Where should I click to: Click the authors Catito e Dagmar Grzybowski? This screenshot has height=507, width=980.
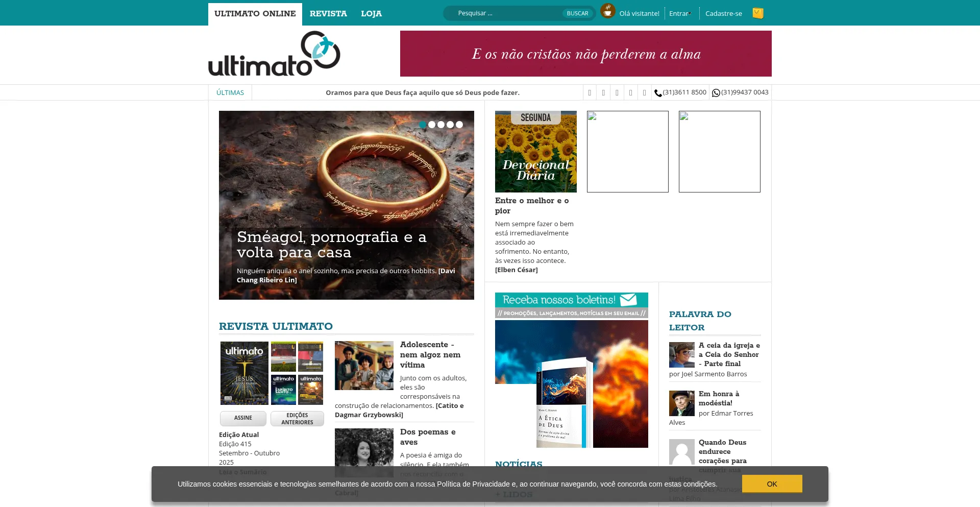point(399,411)
